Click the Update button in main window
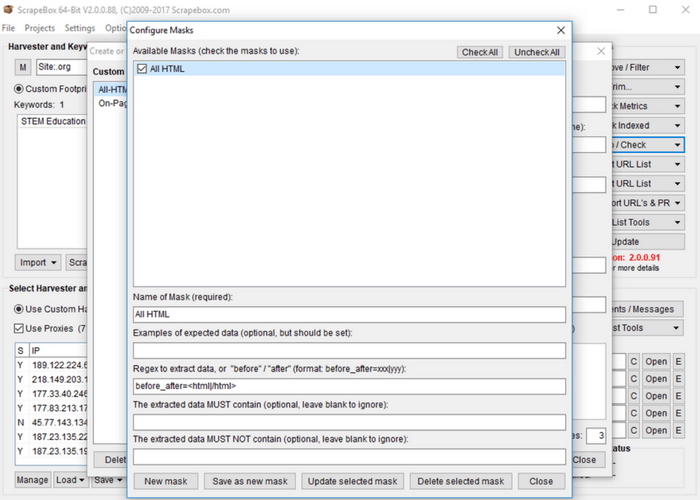700x500 pixels. point(647,242)
